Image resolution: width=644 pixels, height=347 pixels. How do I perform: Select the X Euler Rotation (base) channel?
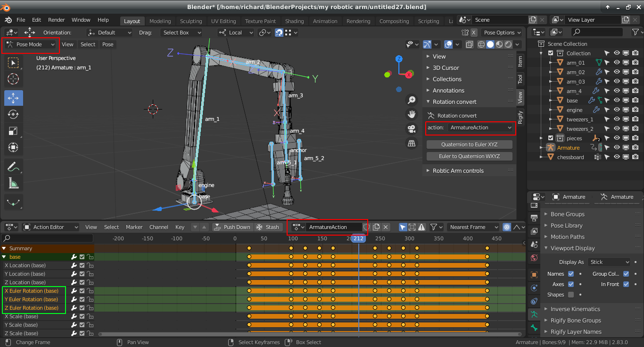coord(32,291)
